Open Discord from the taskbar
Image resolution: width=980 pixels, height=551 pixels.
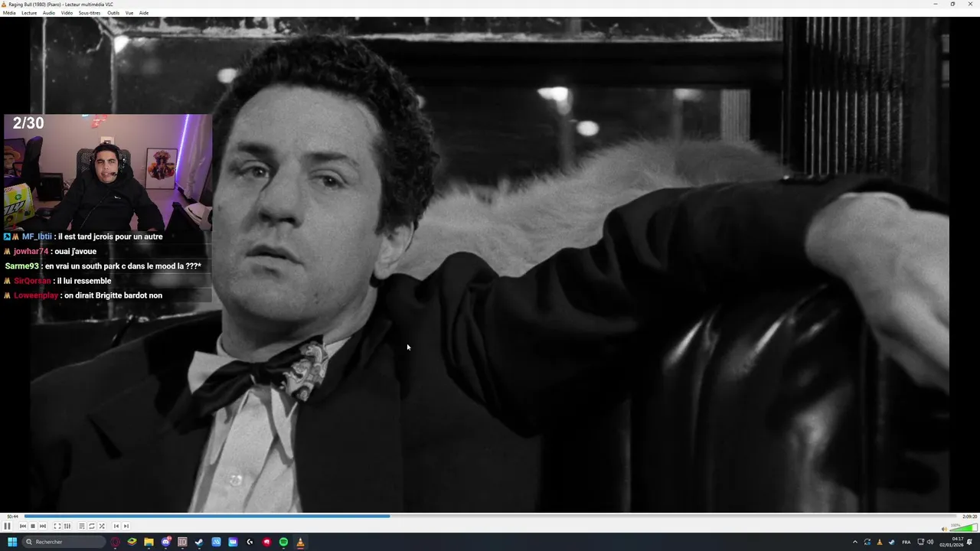[165, 542]
